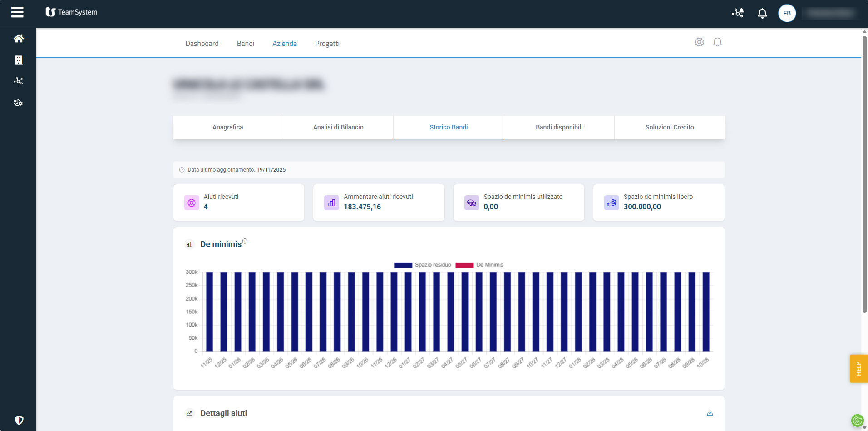This screenshot has height=431, width=868.
Task: Click the settings gear icon
Action: click(x=699, y=42)
